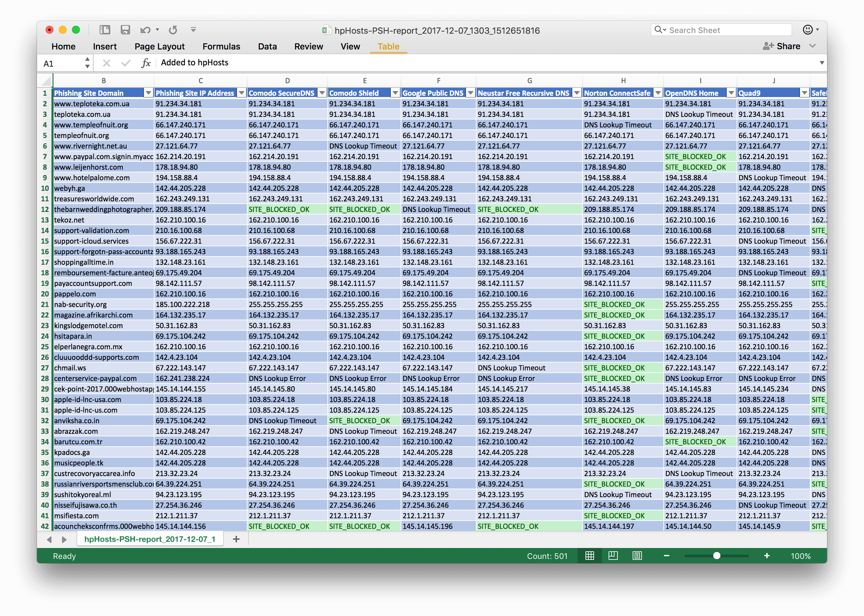Open the Data tab
The height and width of the screenshot is (616, 864).
(x=267, y=46)
